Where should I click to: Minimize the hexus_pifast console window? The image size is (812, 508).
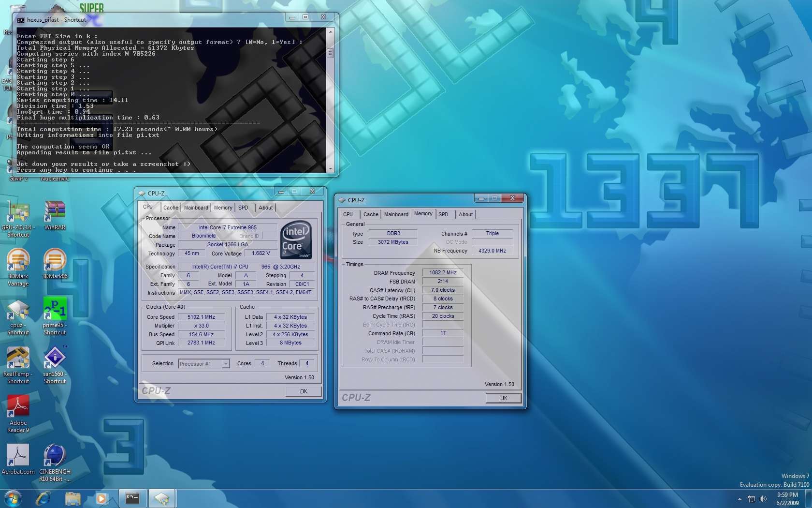tap(292, 17)
